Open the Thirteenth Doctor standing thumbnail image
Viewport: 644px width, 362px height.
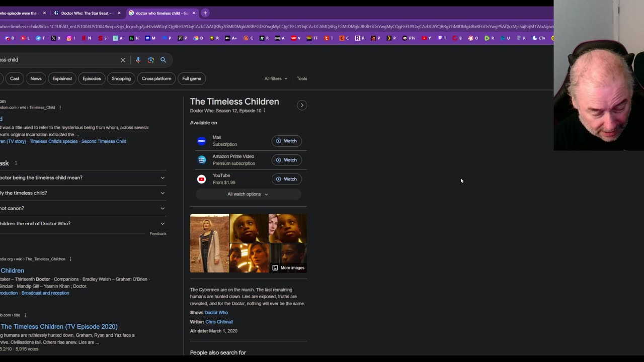pyautogui.click(x=209, y=243)
